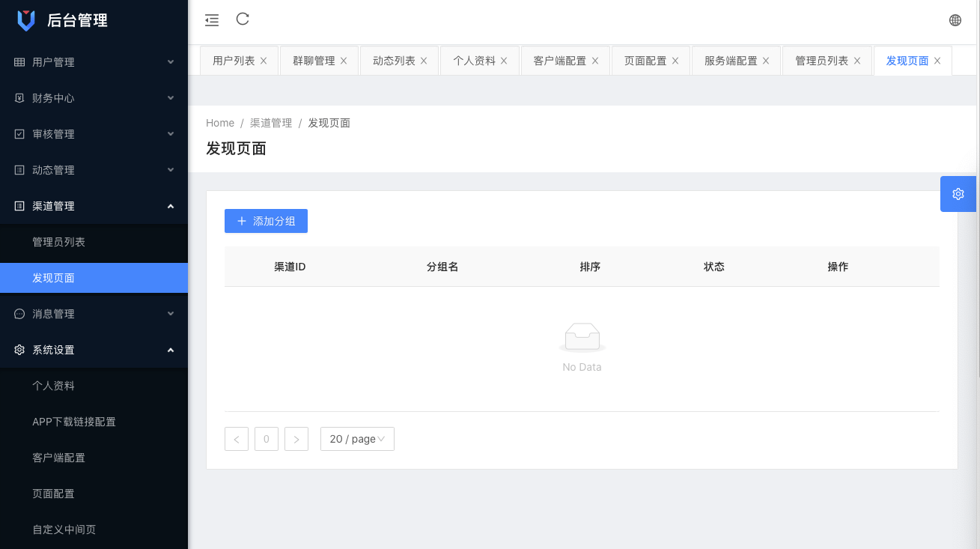Screen dimensions: 980x549
Task: Collapse the sidebar using the hamburger icon
Action: 211,19
